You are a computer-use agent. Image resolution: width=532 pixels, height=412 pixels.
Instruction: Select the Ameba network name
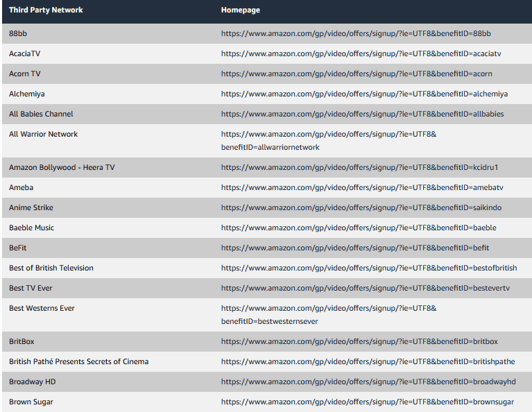click(21, 187)
